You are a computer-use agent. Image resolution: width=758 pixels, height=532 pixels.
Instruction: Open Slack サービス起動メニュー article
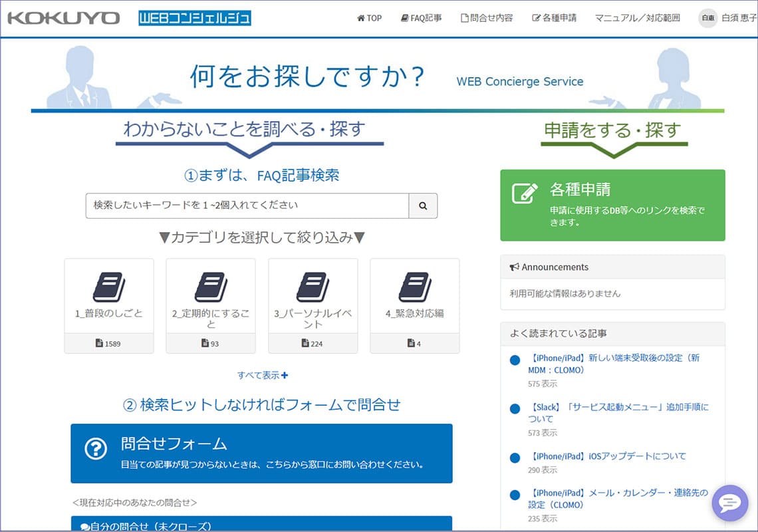tap(618, 412)
